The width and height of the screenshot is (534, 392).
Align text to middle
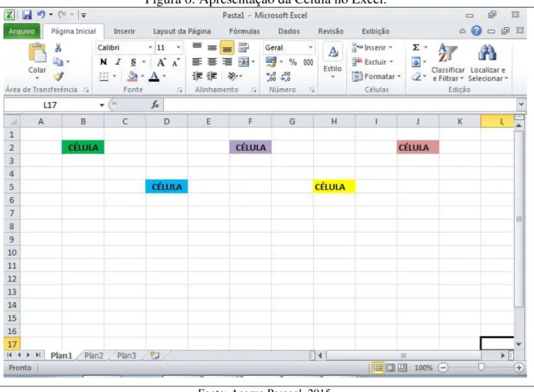click(213, 48)
